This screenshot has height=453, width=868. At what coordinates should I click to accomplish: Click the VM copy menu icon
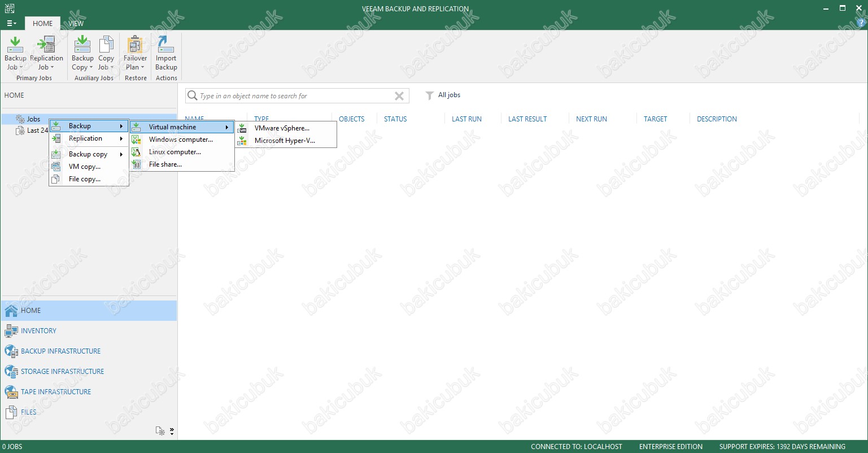pos(56,167)
